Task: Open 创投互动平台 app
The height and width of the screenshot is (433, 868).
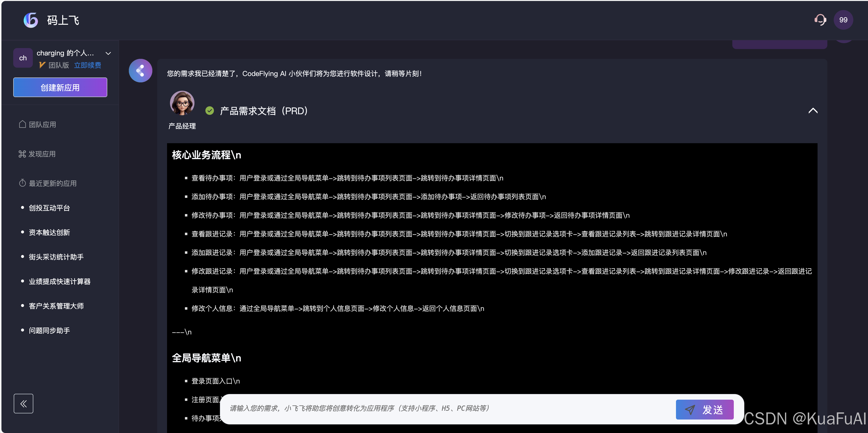Action: 49,208
